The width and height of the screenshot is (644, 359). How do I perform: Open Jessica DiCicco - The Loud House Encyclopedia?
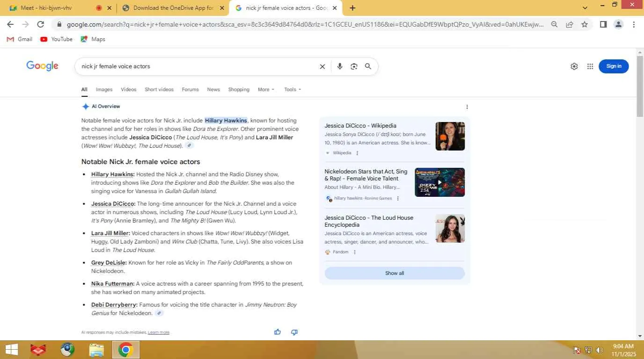pyautogui.click(x=369, y=221)
